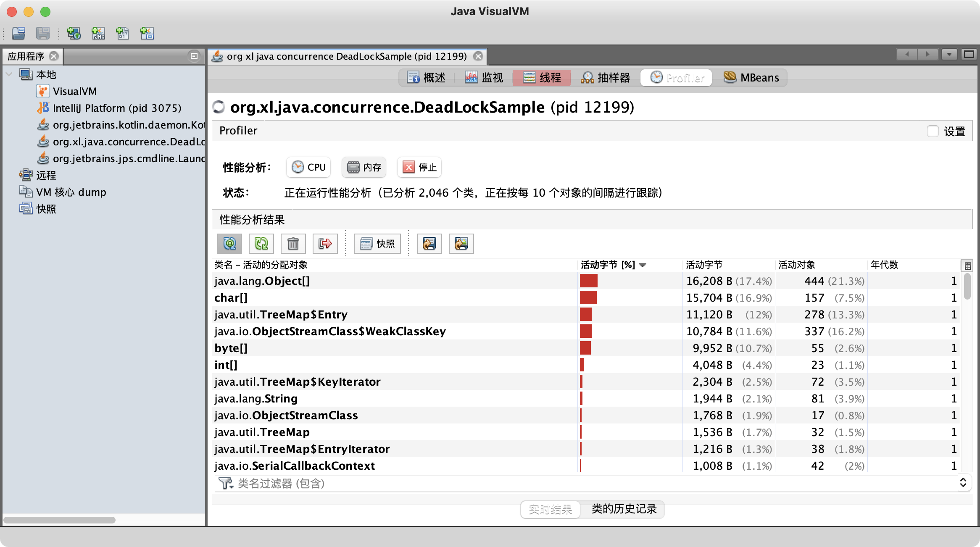Start CPU profiling
The width and height of the screenshot is (980, 547).
[308, 167]
